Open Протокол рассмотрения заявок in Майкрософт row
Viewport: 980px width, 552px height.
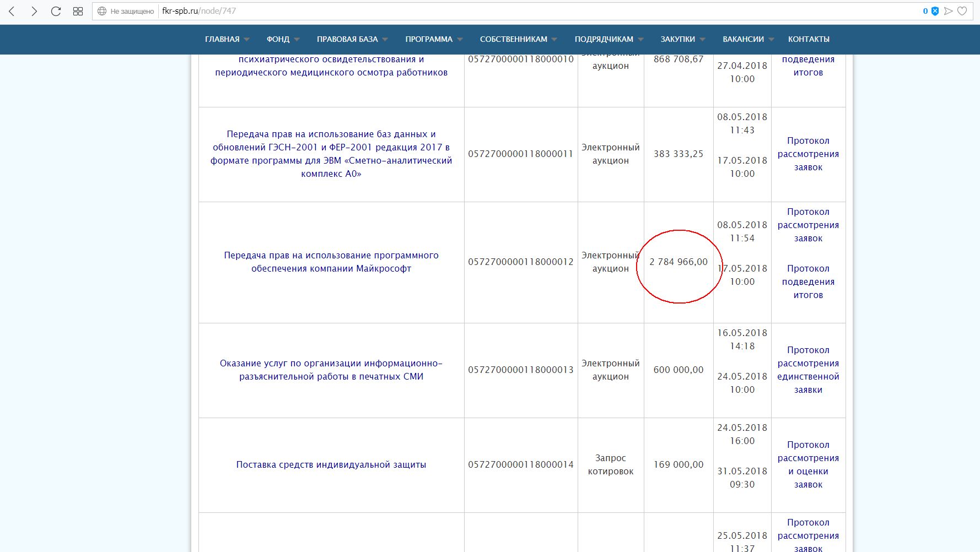click(808, 225)
